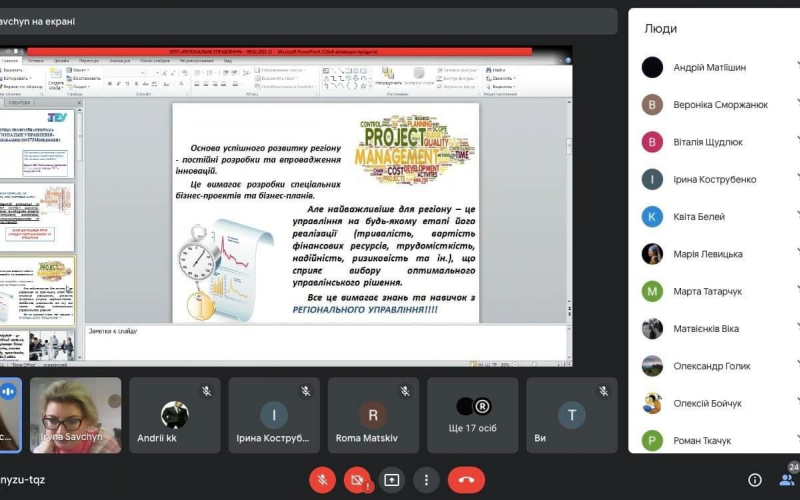Open the Копировать dropdown in clipboard group
Image resolution: width=800 pixels, height=500 pixels.
pos(16,79)
